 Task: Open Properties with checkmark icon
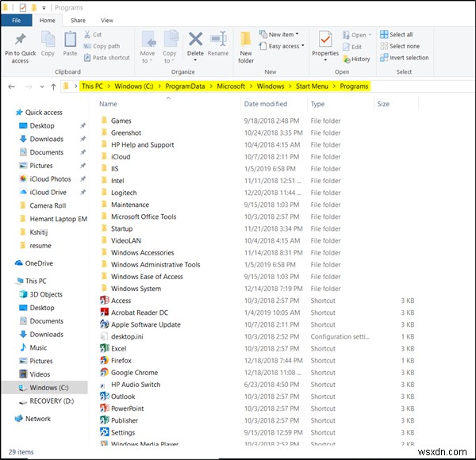pyautogui.click(x=325, y=40)
